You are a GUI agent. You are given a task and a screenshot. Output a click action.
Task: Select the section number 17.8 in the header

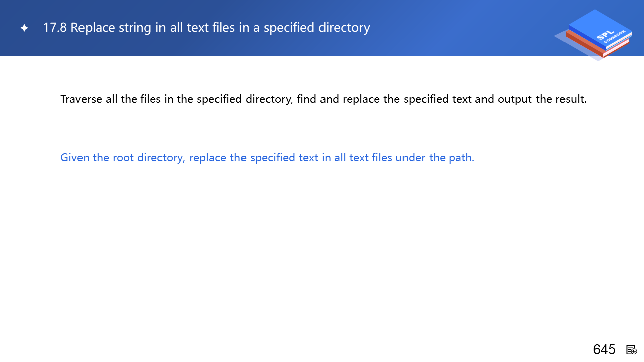click(55, 28)
